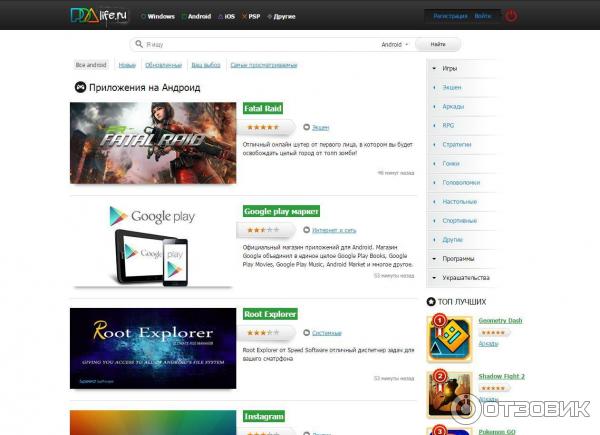The width and height of the screenshot is (600, 435).
Task: Click the magnifier icon in search bar
Action: (x=137, y=44)
